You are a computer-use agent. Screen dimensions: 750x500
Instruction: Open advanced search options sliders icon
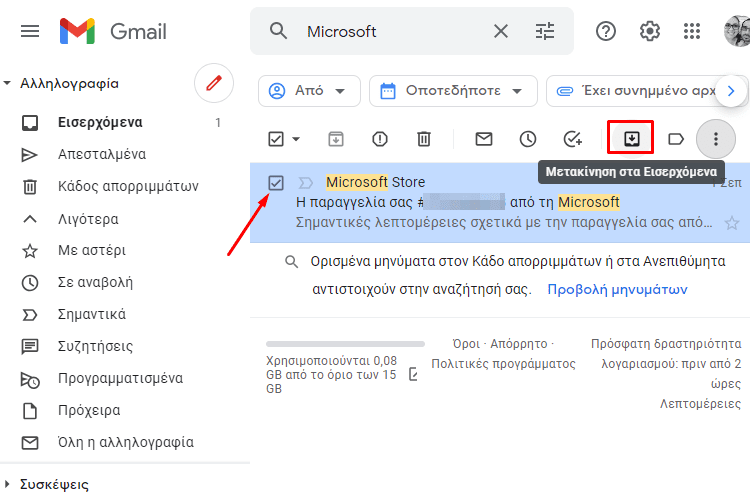pyautogui.click(x=545, y=32)
